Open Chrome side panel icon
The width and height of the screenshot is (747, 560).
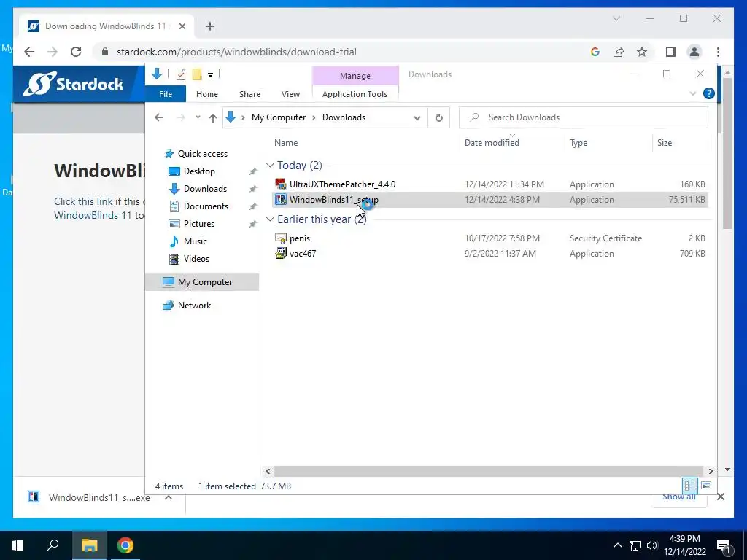click(671, 52)
